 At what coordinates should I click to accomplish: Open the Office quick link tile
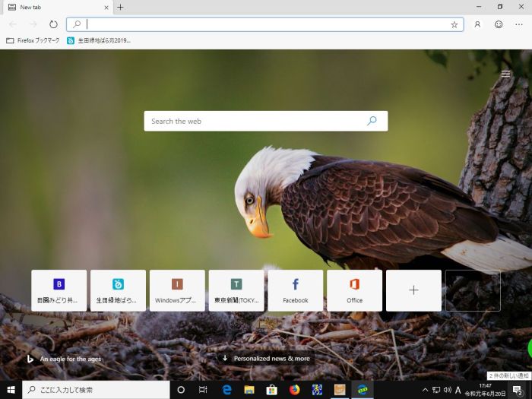click(354, 290)
